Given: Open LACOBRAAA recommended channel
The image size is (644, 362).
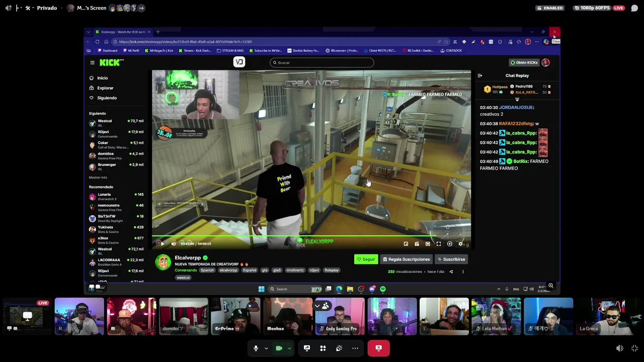Looking at the screenshot, I should 116,262.
